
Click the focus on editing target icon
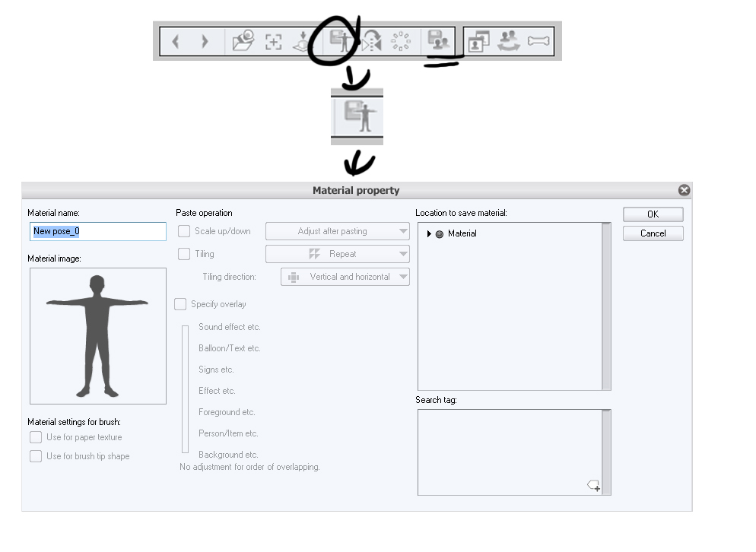point(273,42)
